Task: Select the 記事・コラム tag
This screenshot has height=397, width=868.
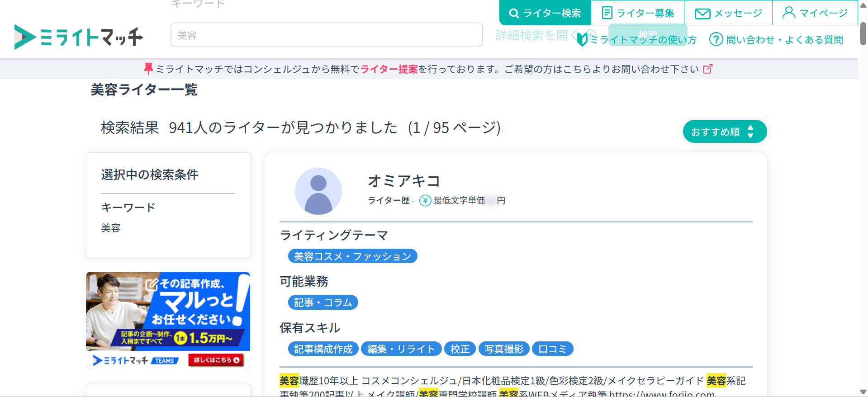Action: [323, 302]
